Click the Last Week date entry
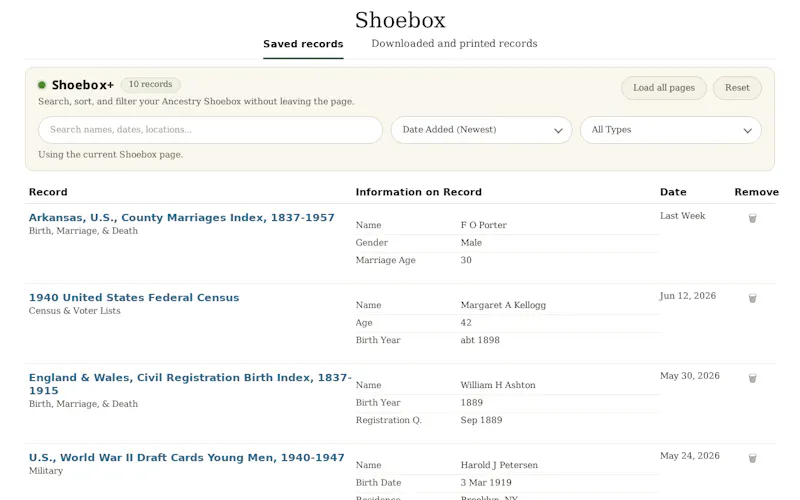 682,216
